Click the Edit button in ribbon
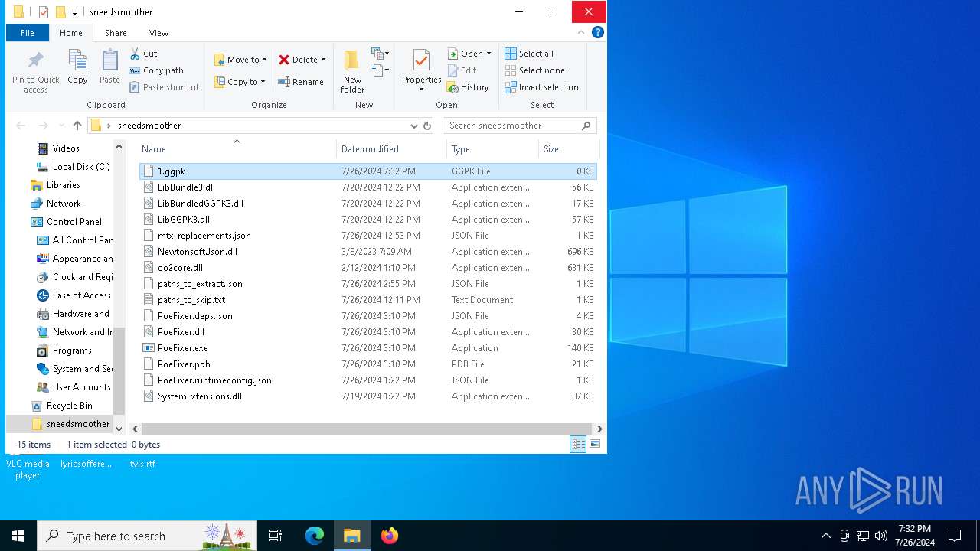 tap(462, 70)
